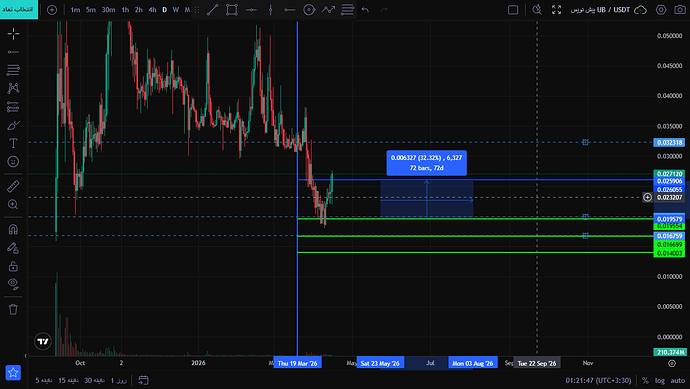Open the pattern drawing tools

pos(13,88)
